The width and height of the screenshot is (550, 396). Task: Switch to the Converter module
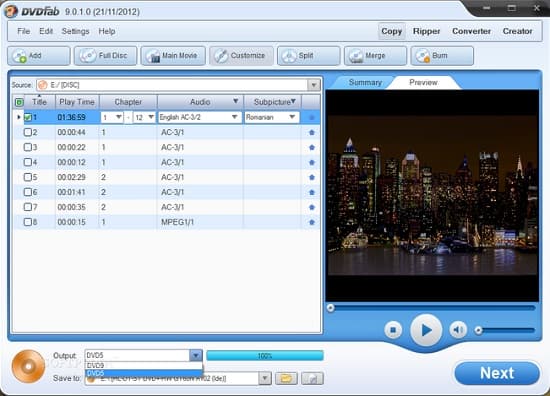[471, 31]
